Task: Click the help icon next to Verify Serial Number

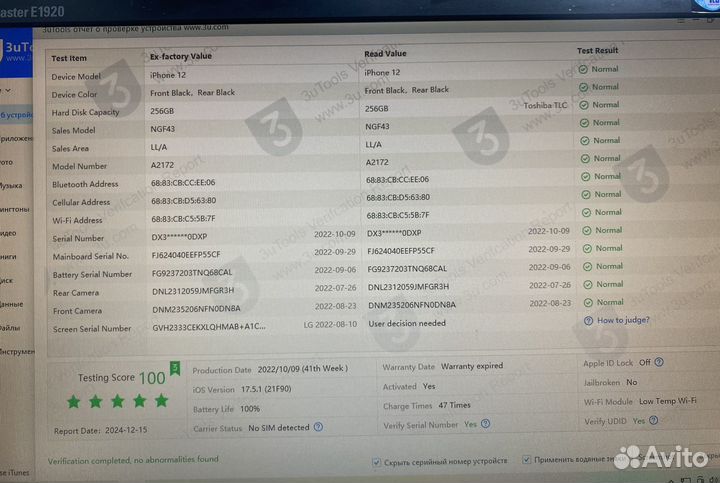Action: [x=485, y=424]
